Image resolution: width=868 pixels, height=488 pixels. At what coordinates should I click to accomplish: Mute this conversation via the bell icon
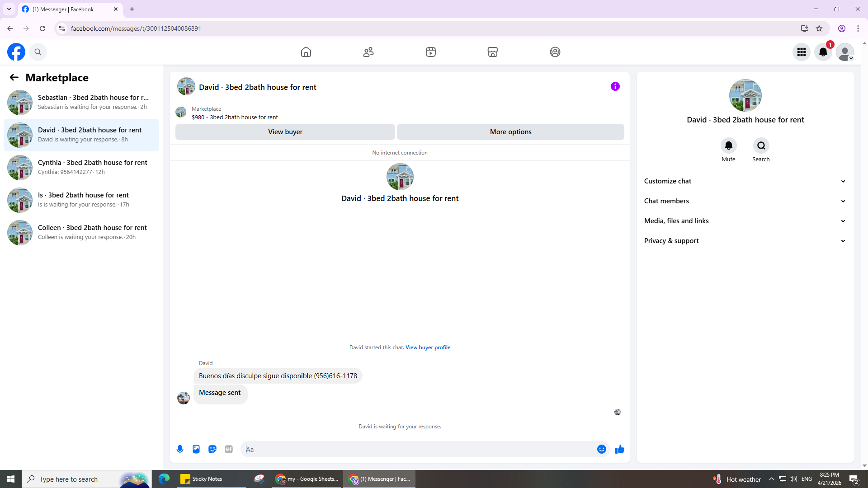(728, 145)
